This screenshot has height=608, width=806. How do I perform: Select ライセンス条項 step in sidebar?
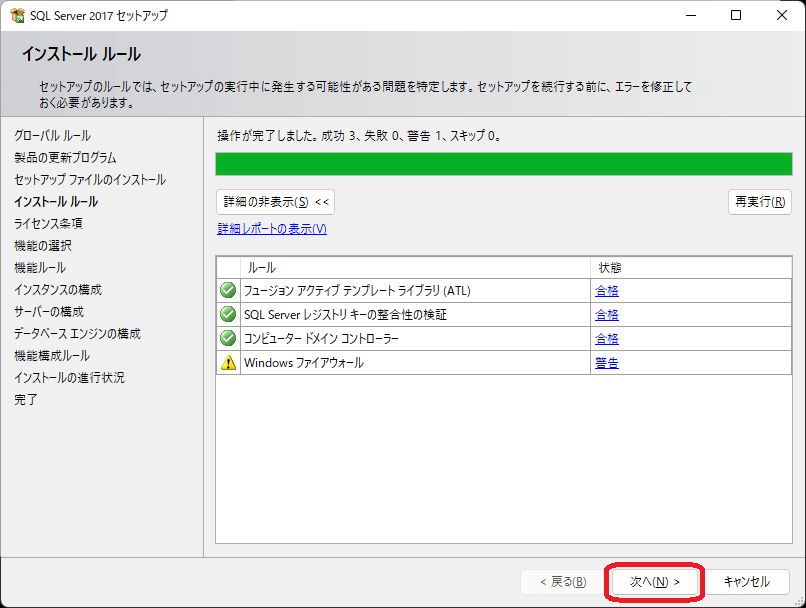point(48,224)
